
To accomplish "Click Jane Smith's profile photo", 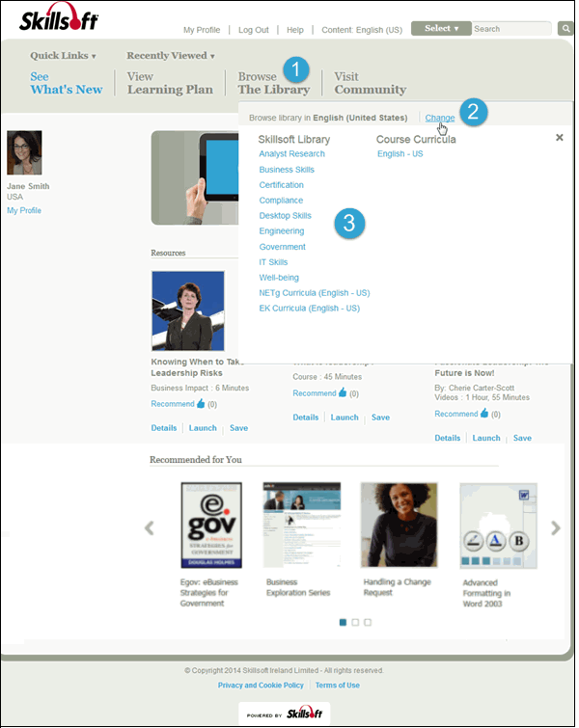I will tap(24, 152).
